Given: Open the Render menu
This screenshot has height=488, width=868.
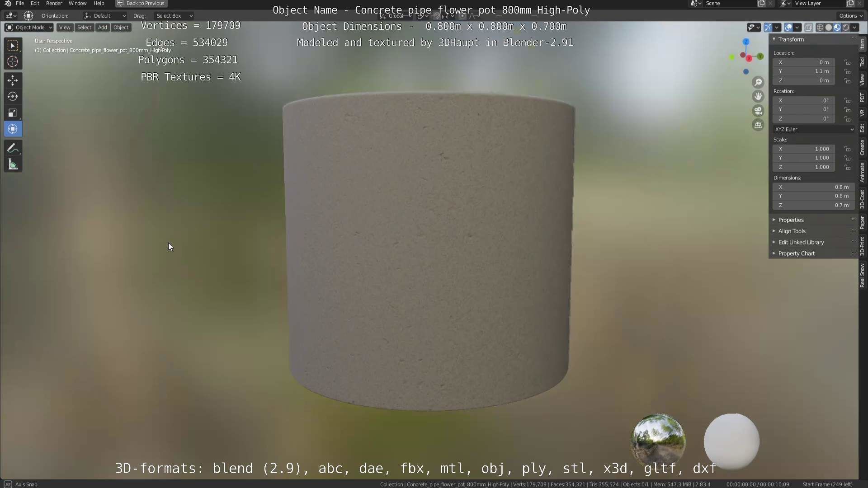Looking at the screenshot, I should pos(54,3).
